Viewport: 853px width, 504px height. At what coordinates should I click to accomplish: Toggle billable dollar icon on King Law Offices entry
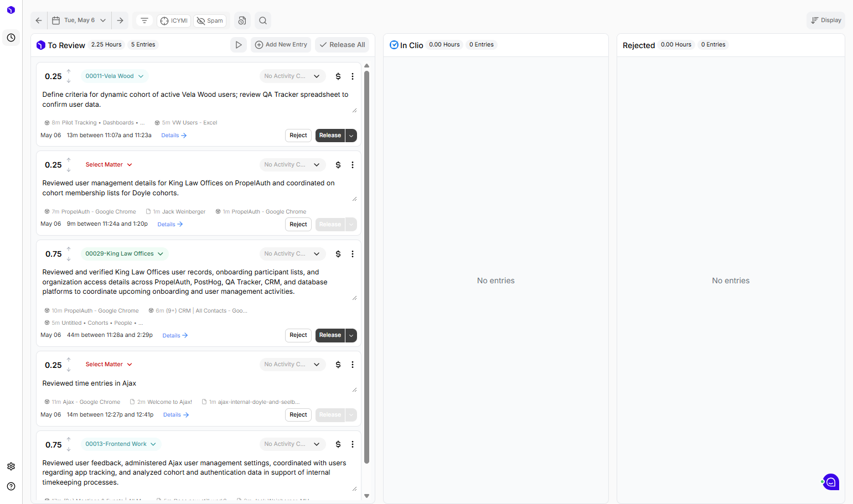[x=338, y=254]
